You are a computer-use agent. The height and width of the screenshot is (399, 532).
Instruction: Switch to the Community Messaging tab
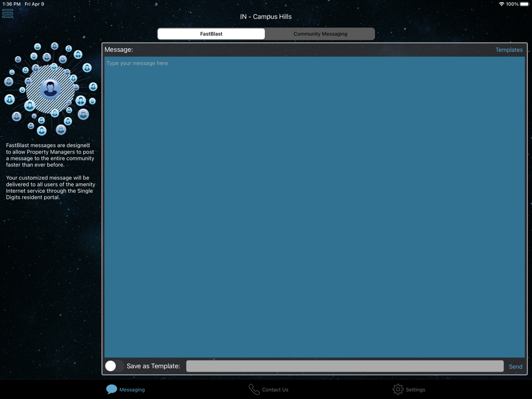(320, 34)
